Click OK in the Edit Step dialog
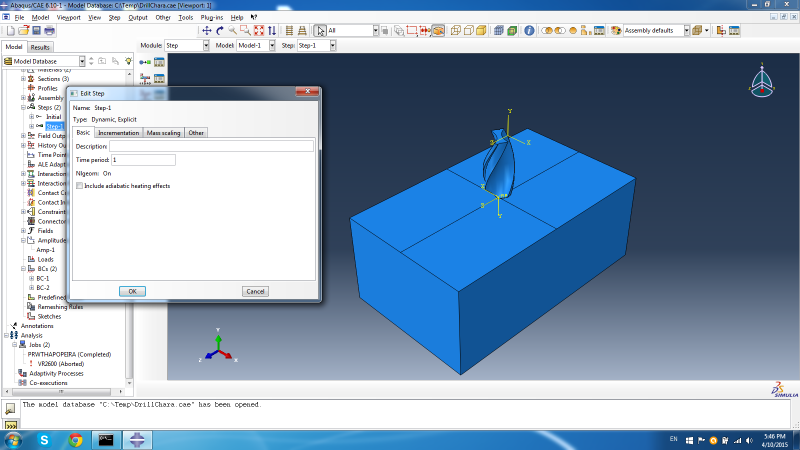 click(132, 291)
